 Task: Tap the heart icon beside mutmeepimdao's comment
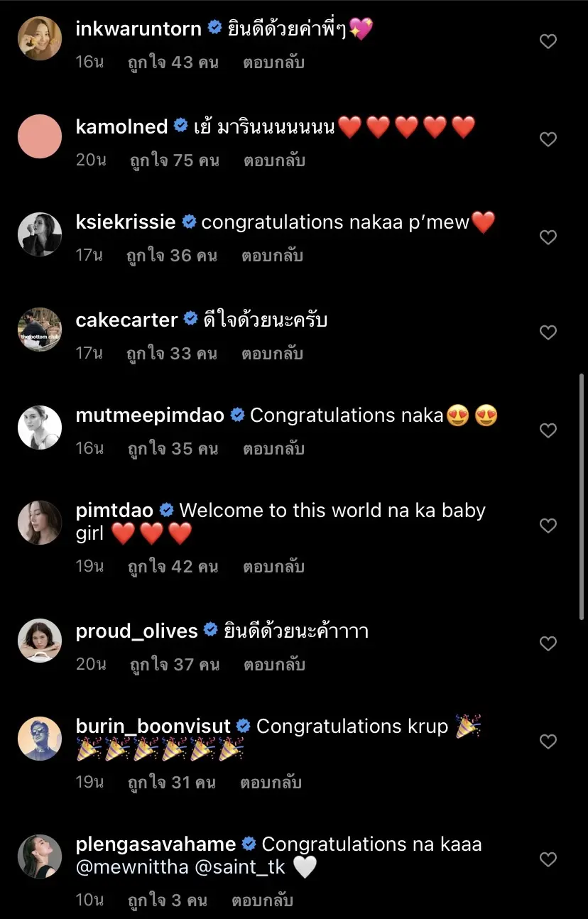(548, 430)
